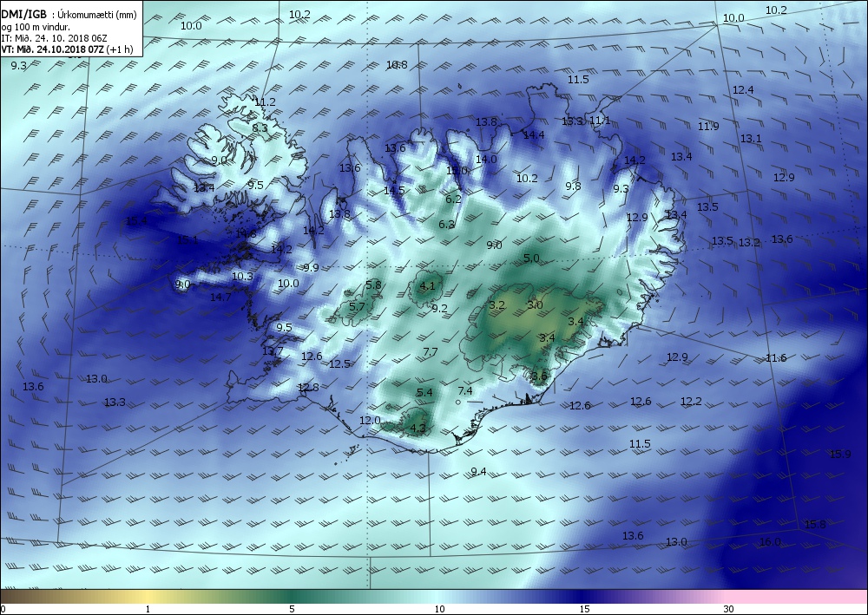Click the 6.3 value on the map
This screenshot has height=615, width=868.
point(446,224)
